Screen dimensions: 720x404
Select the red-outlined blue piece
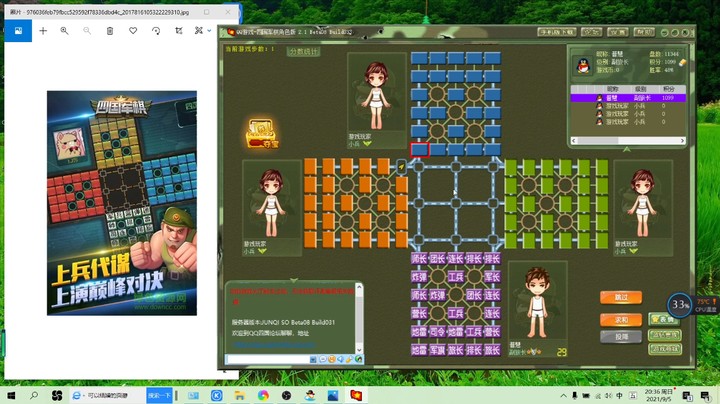click(419, 149)
